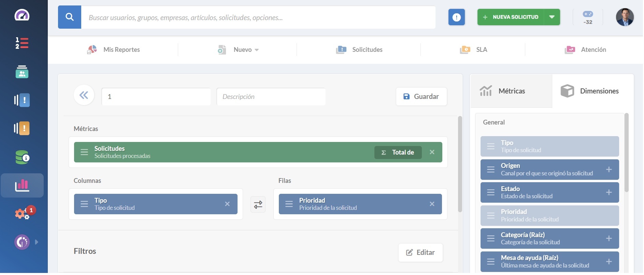The width and height of the screenshot is (644, 275).
Task: Open the database info icon in sidebar
Action: [x=22, y=157]
